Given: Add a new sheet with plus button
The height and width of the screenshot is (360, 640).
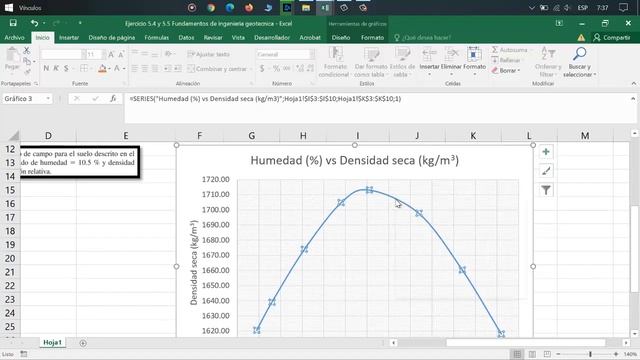Looking at the screenshot, I should point(83,343).
